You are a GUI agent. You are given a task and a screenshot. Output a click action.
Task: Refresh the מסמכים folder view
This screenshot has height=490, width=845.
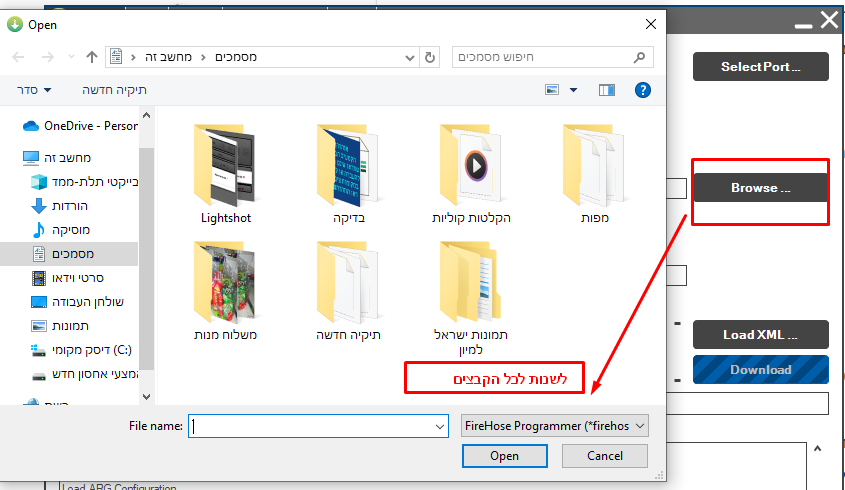point(430,57)
